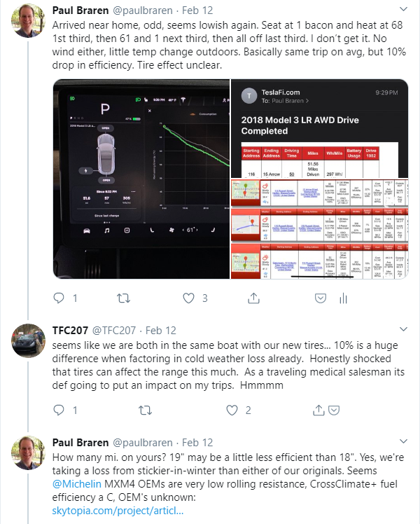Open the skytopia.com project article link

coord(118,511)
